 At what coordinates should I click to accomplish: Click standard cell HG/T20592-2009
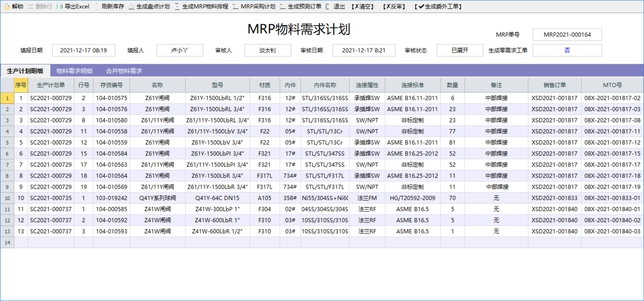click(412, 198)
